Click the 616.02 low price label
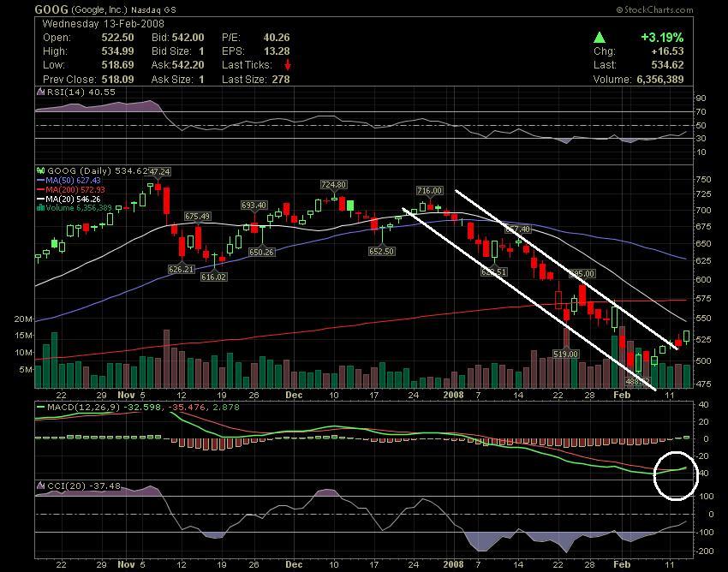This screenshot has width=728, height=572. (214, 277)
